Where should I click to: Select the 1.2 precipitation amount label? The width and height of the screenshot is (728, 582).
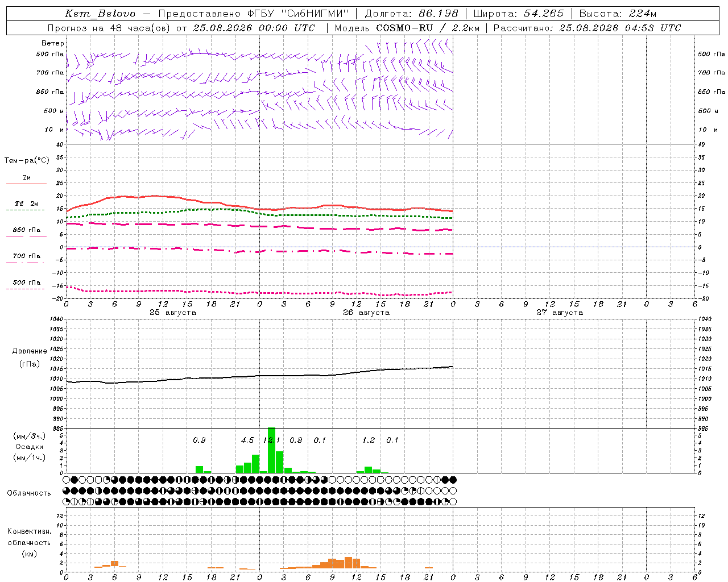tap(369, 440)
